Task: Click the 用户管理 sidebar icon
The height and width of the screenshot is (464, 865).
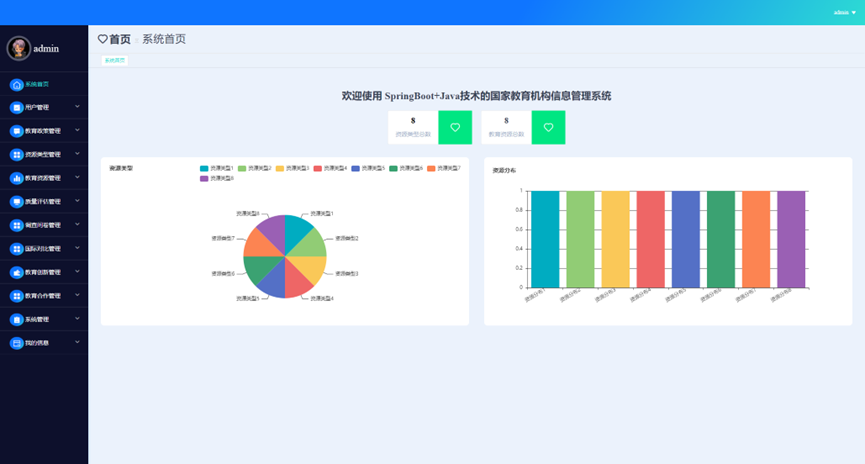Action: (17, 108)
